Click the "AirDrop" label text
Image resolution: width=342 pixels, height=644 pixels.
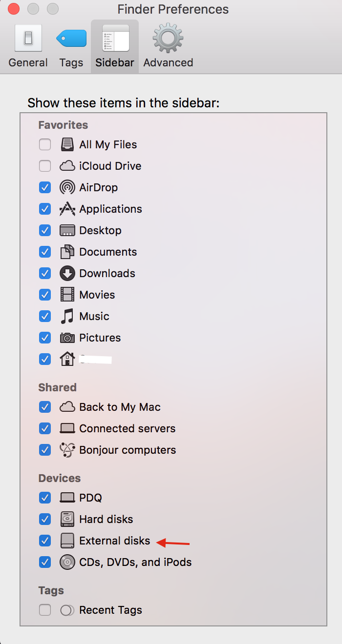99,187
